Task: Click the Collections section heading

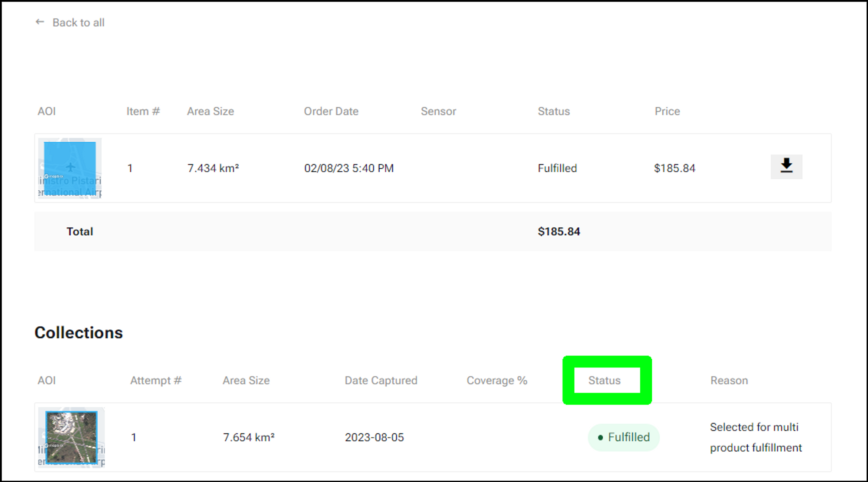Action: point(79,333)
